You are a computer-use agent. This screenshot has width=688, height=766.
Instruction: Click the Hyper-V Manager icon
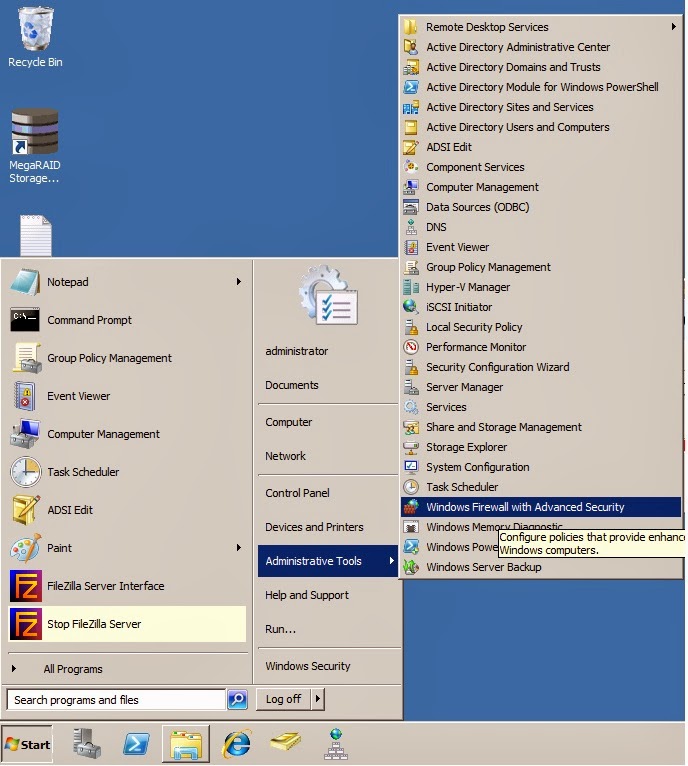coord(411,287)
